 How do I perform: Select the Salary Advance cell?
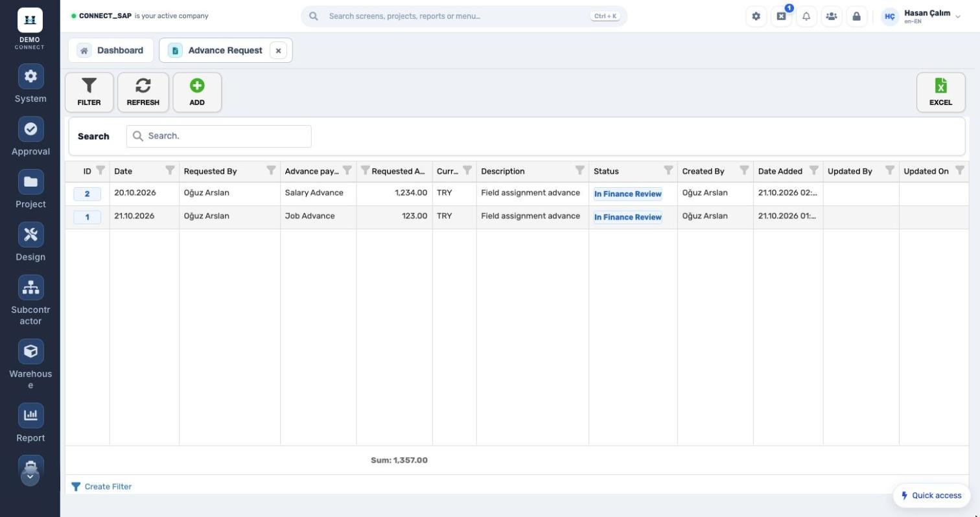318,193
